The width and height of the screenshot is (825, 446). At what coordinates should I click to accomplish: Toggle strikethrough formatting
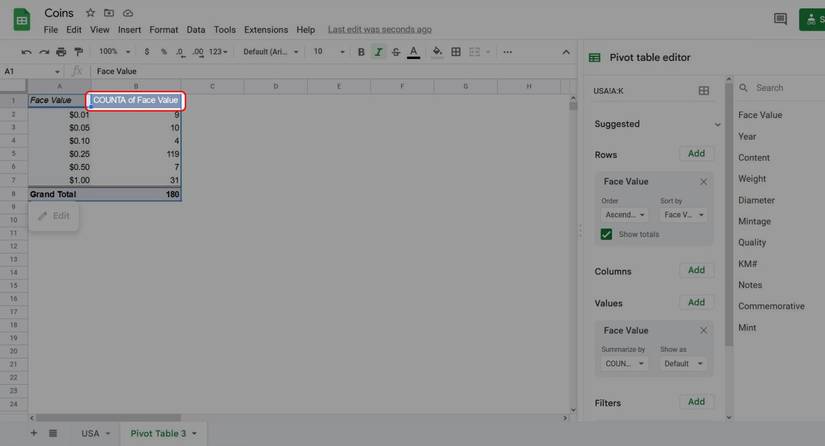[396, 52]
